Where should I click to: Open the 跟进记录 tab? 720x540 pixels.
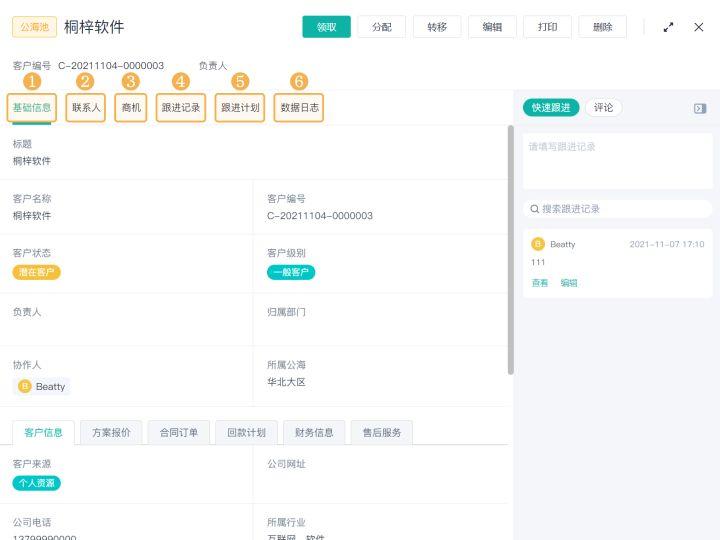coord(181,108)
